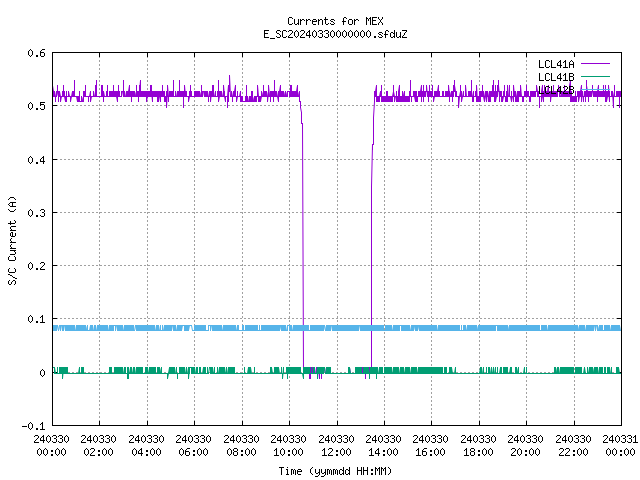Click the 240330 06:00 time tick label
This screenshot has height=480, width=640.
pyautogui.click(x=193, y=446)
